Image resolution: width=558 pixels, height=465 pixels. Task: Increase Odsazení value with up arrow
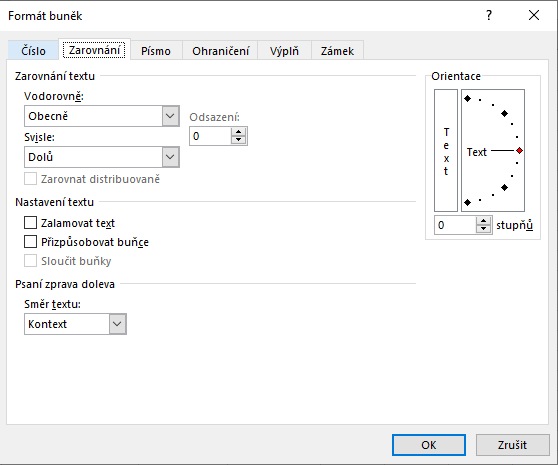[238, 132]
